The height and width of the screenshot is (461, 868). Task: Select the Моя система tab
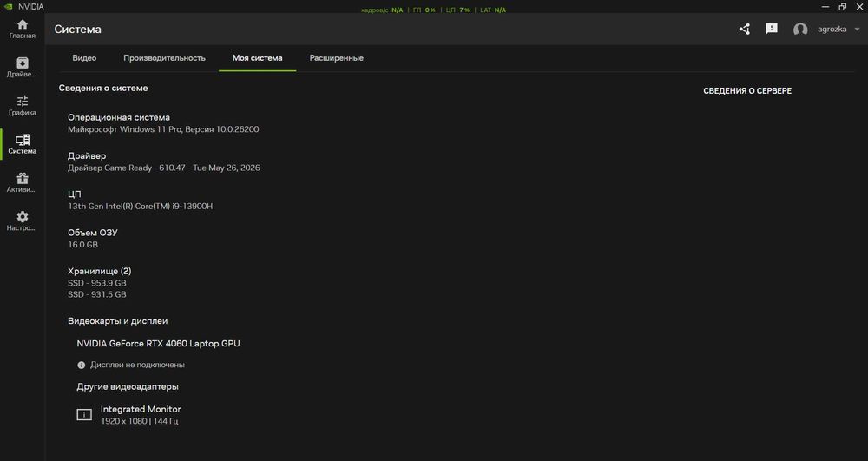pos(258,57)
